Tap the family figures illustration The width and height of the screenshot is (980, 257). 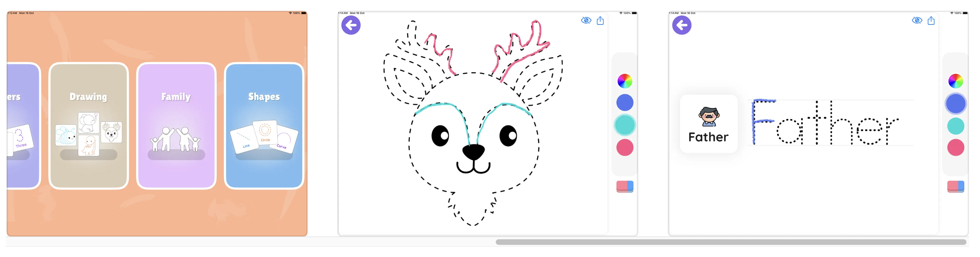click(176, 139)
